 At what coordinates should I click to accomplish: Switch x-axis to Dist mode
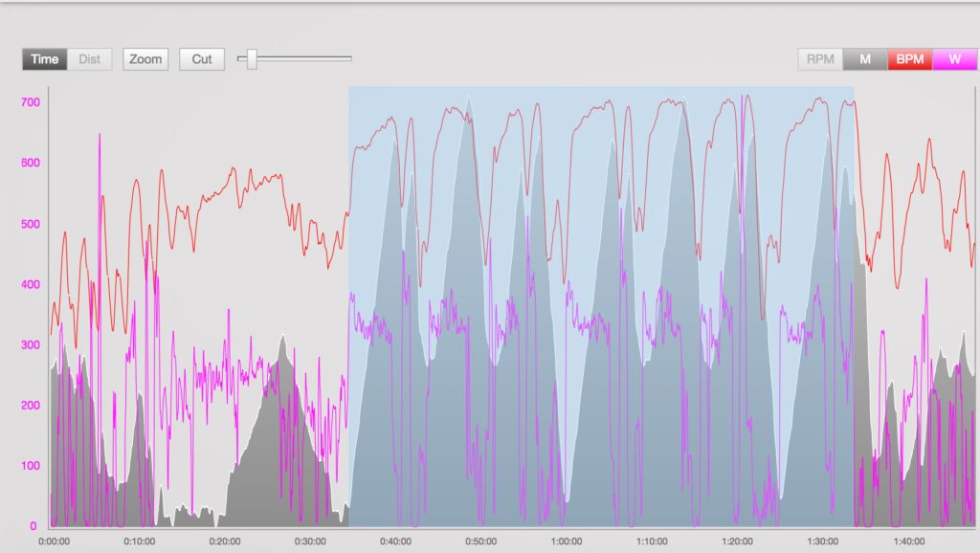89,59
